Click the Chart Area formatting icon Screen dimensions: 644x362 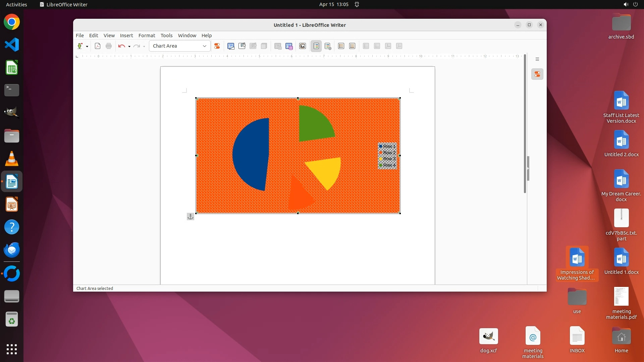(242, 46)
